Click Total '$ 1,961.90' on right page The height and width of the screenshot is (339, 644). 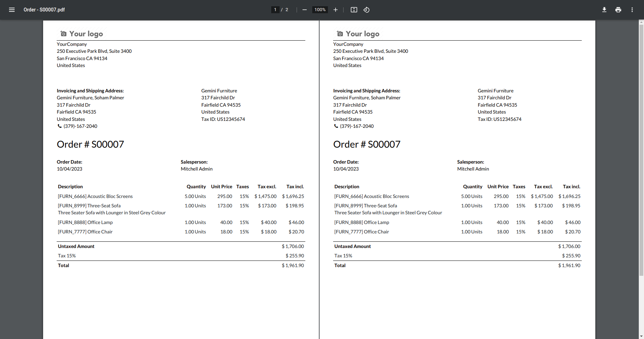pos(569,265)
